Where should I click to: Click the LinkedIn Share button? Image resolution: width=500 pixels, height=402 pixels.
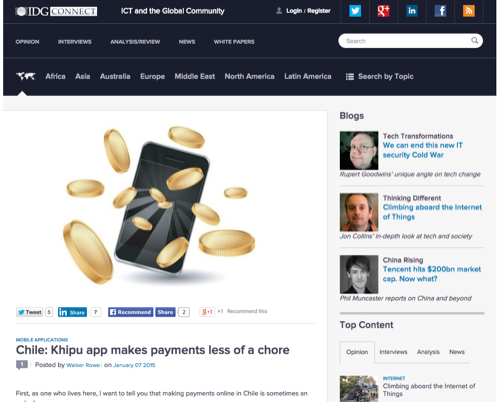(72, 312)
